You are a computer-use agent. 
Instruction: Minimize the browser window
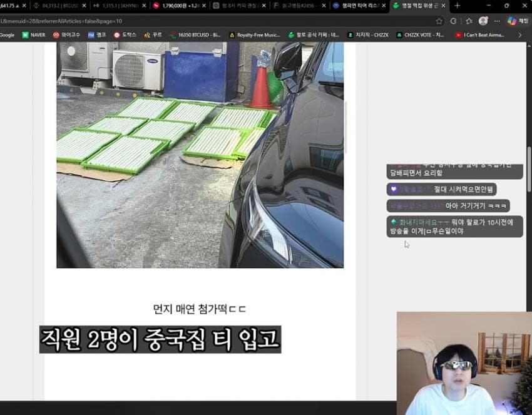[x=489, y=6]
